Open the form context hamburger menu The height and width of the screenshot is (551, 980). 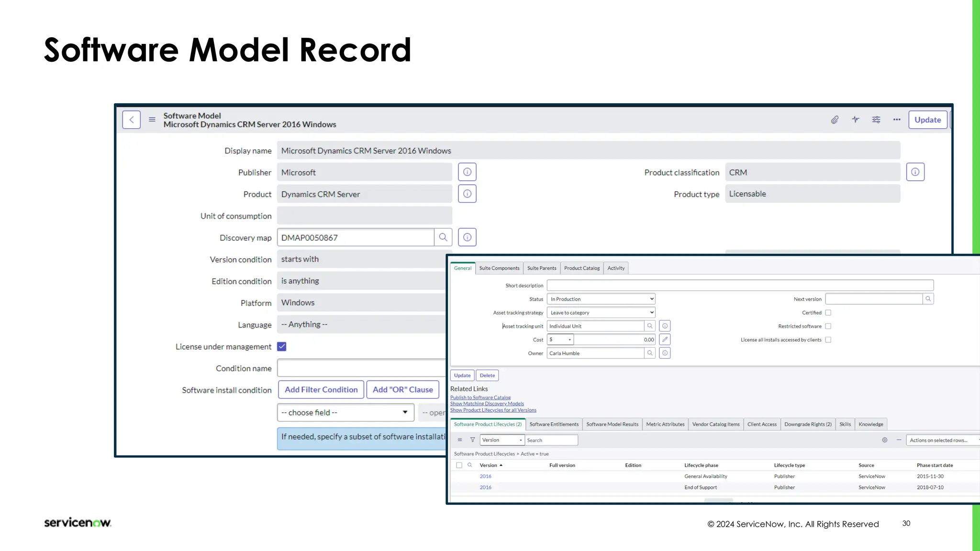pos(152,120)
